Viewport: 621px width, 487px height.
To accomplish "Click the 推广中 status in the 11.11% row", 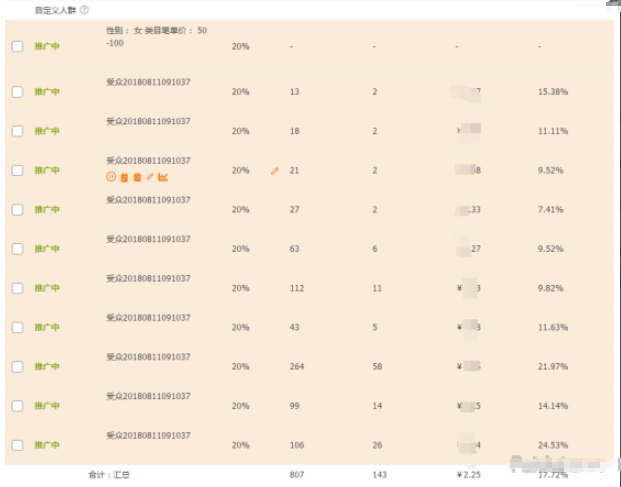I will click(x=47, y=131).
